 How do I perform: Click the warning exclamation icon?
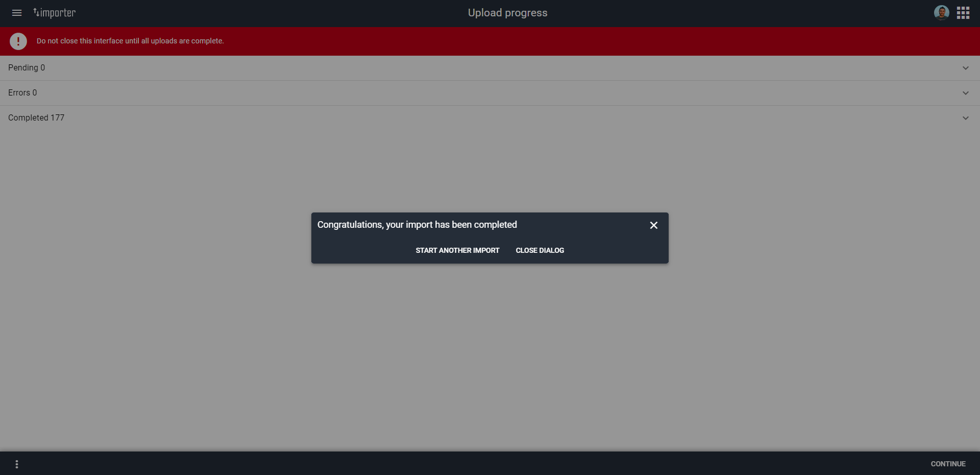pyautogui.click(x=18, y=41)
